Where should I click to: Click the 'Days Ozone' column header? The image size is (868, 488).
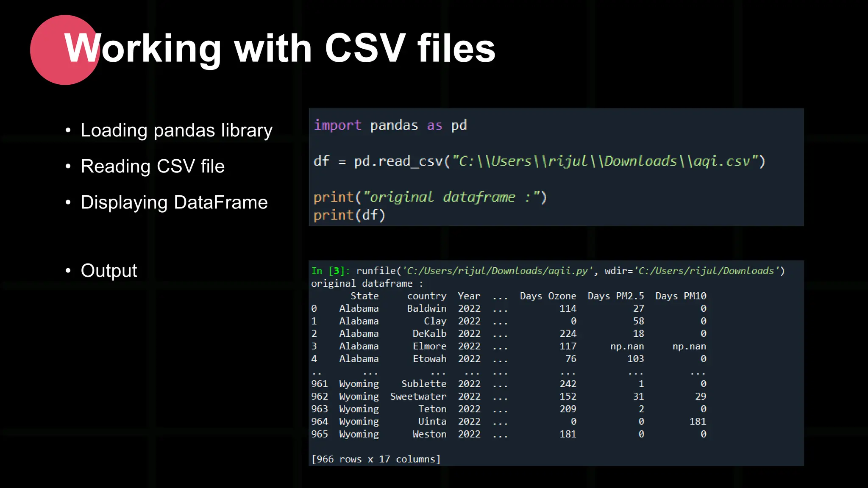pos(548,296)
